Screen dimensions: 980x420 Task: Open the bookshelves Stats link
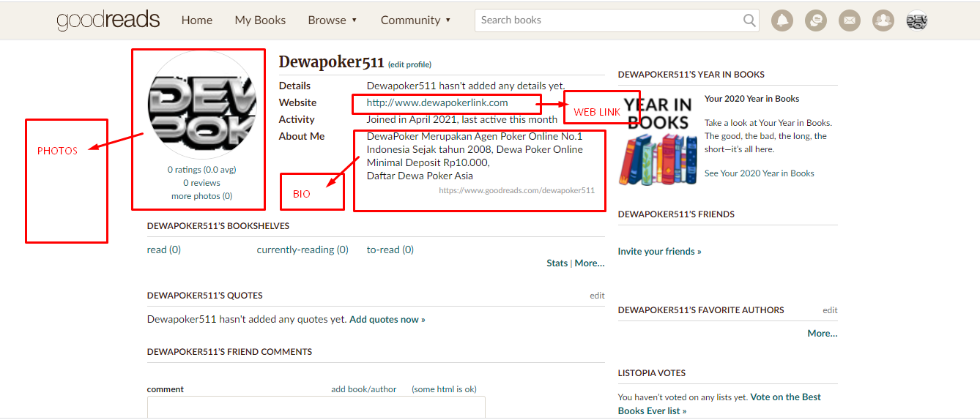557,263
